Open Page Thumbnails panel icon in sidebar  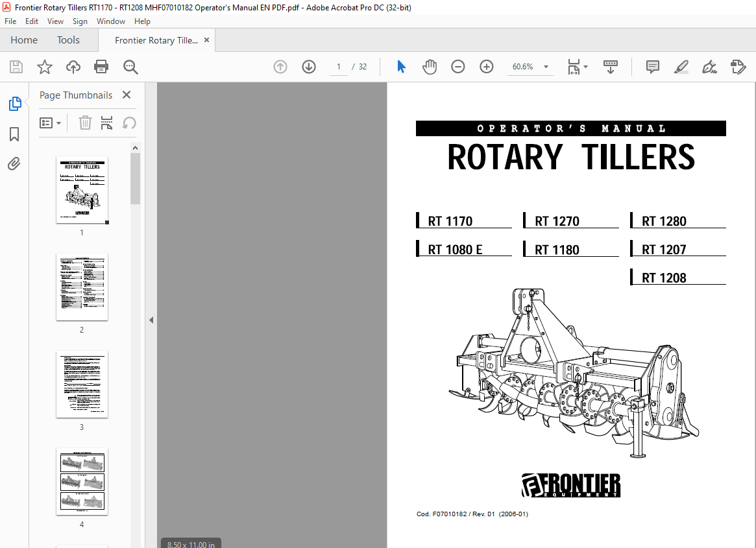[14, 103]
